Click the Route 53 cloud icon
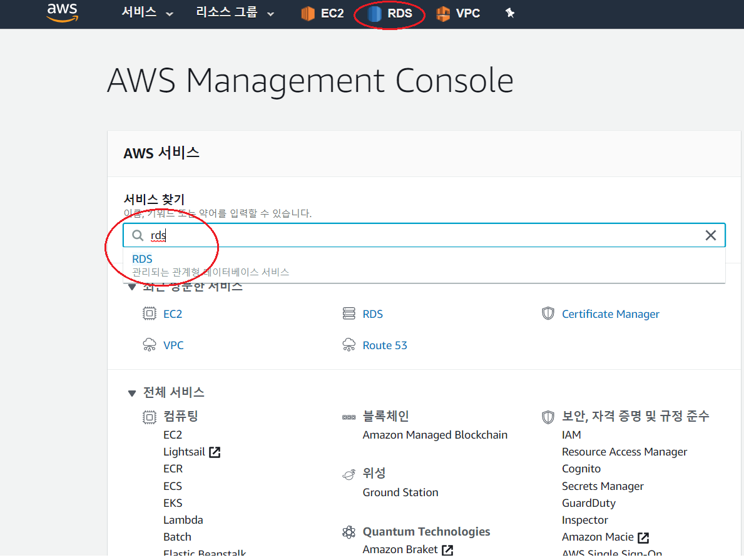This screenshot has width=744, height=560. [x=349, y=345]
